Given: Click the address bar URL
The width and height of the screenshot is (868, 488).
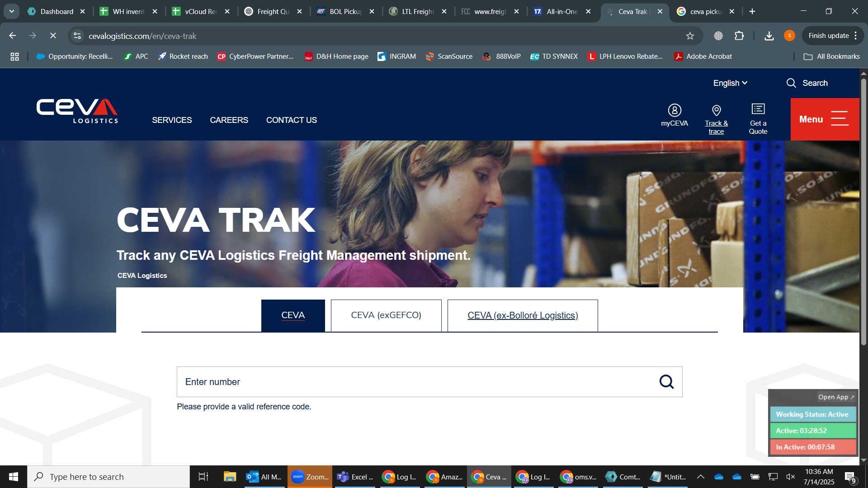Looking at the screenshot, I should pyautogui.click(x=142, y=36).
